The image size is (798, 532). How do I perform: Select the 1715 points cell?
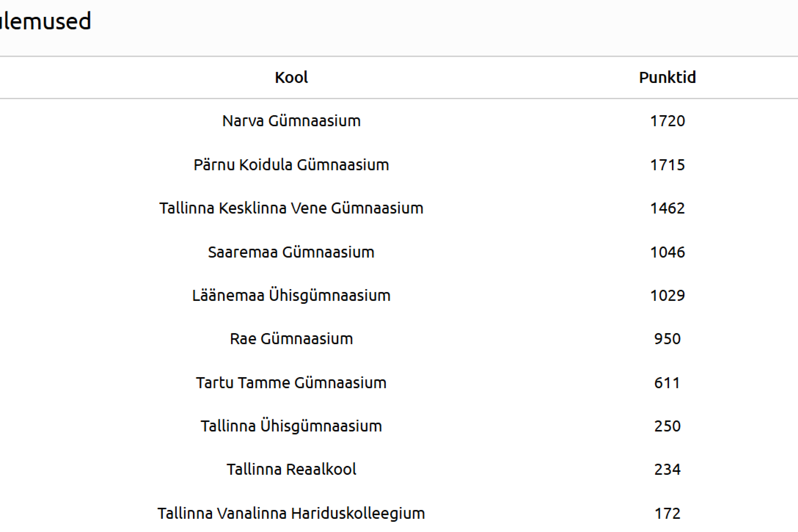[x=667, y=165]
